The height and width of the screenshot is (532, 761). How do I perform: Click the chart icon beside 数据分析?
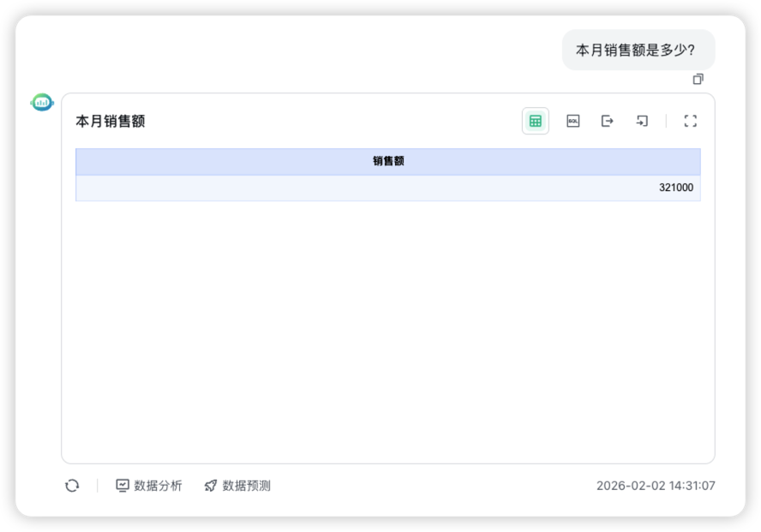(x=122, y=485)
